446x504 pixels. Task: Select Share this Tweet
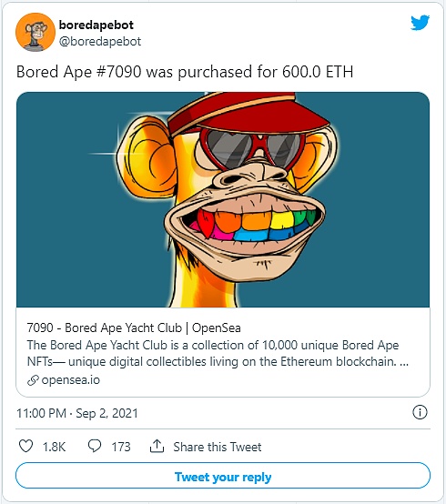click(x=218, y=447)
